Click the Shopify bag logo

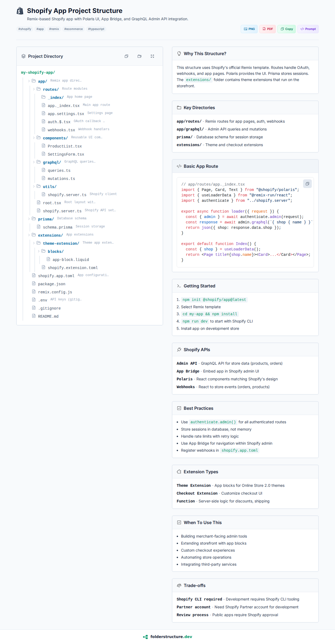click(20, 11)
